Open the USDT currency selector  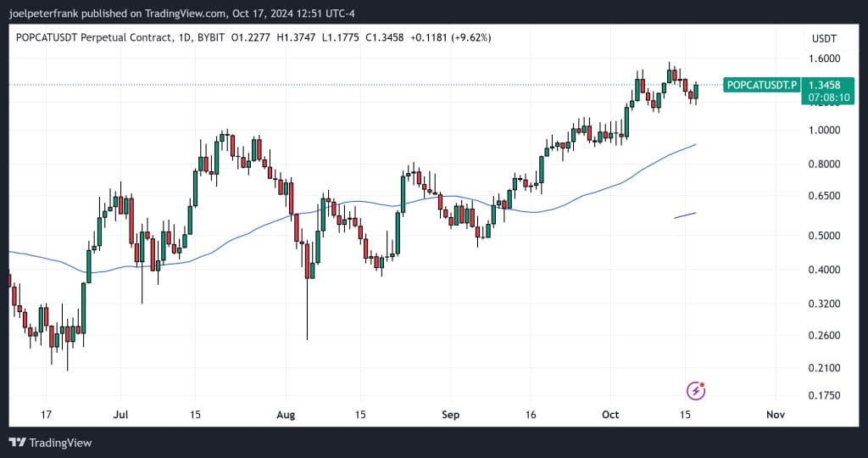tap(823, 38)
